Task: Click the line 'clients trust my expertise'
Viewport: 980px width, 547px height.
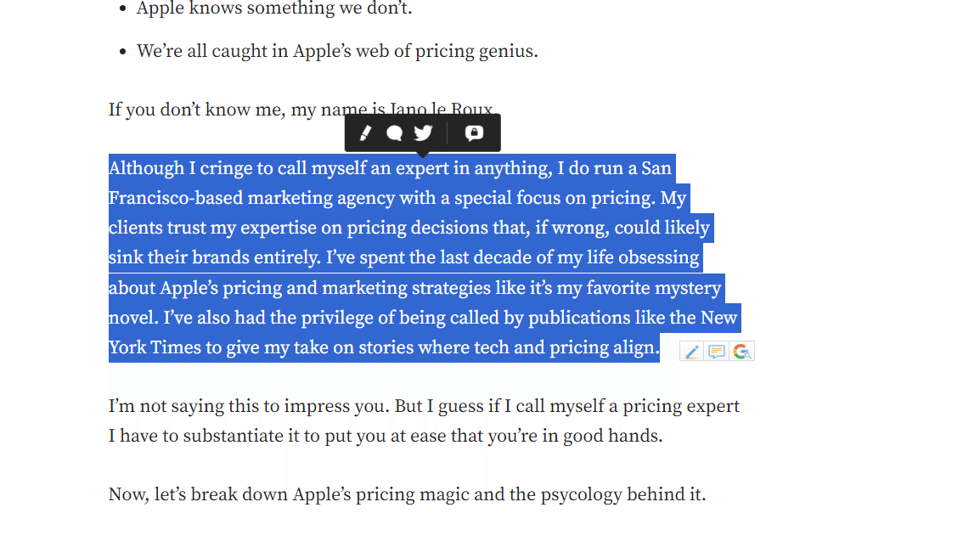Action: click(409, 228)
